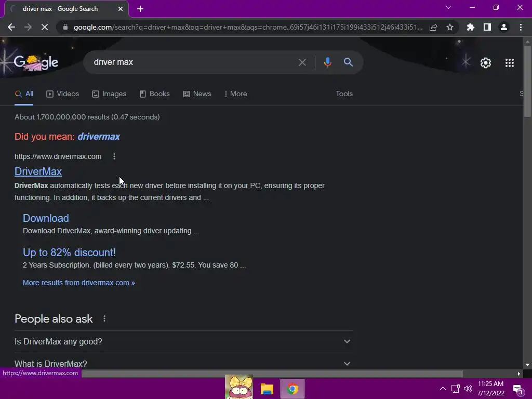The image size is (532, 399).
Task: Open the tab search dropdown arrow
Action: pyautogui.click(x=448, y=7)
